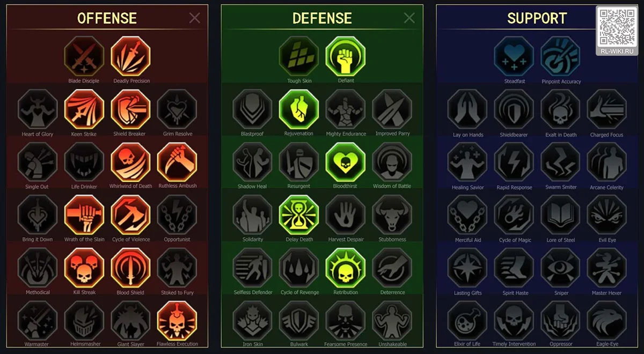Select the Steadfast support mastery
The image size is (644, 354).
(514, 56)
